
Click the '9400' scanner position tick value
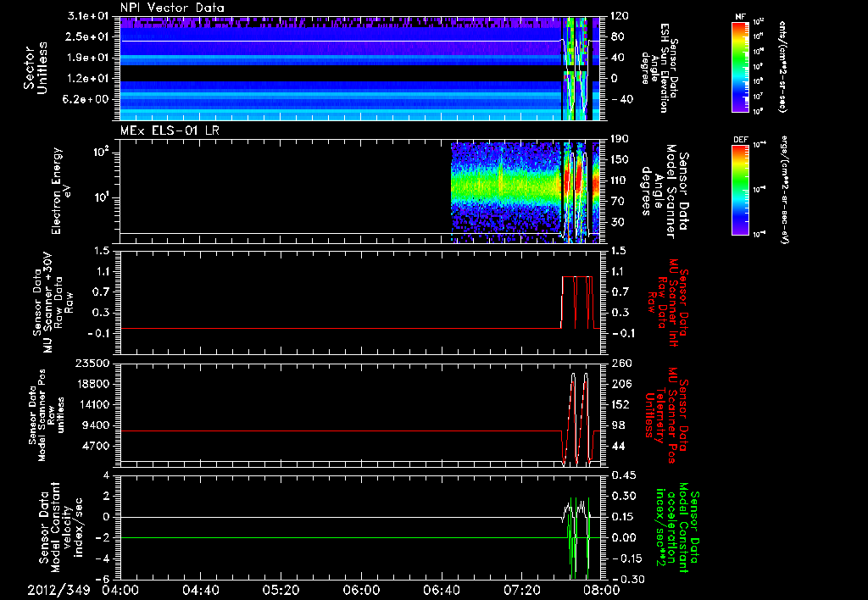coord(96,425)
